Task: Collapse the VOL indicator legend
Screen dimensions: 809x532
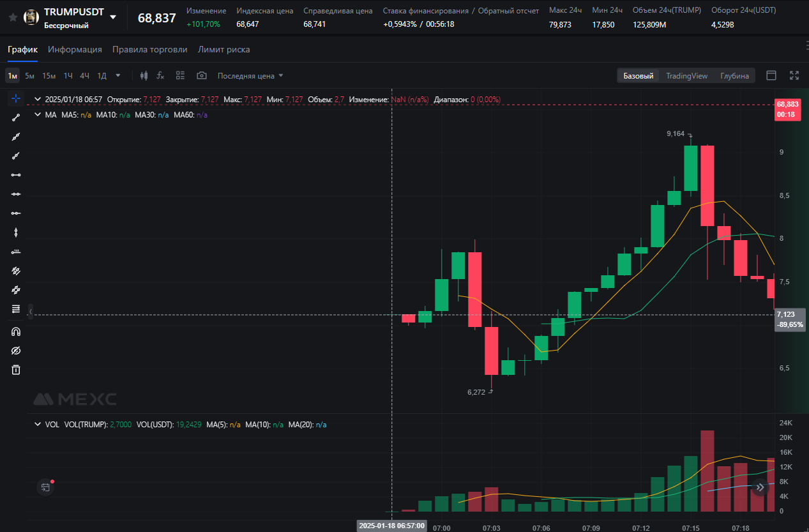Action: coord(37,424)
